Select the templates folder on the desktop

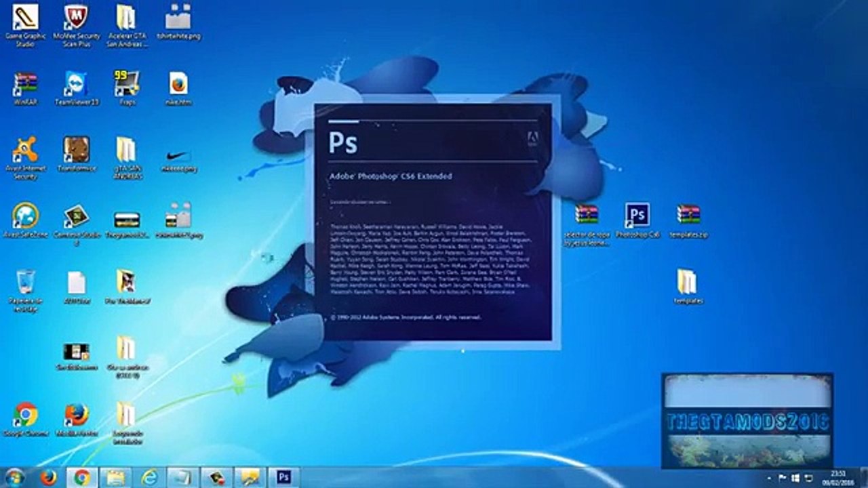pyautogui.click(x=687, y=287)
